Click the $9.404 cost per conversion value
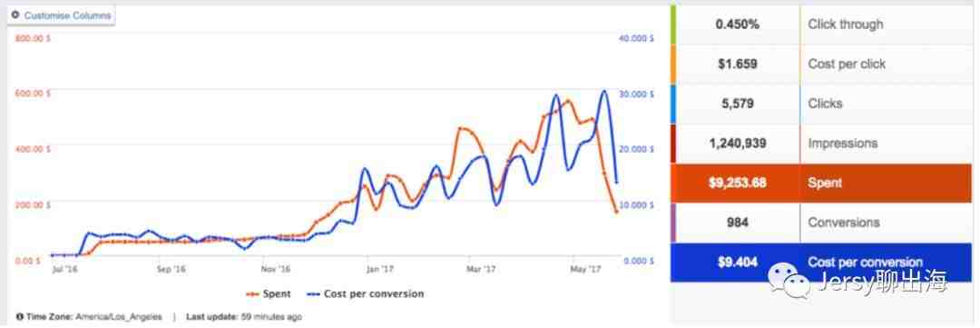Viewport: 980px width, 328px height. pyautogui.click(x=738, y=263)
